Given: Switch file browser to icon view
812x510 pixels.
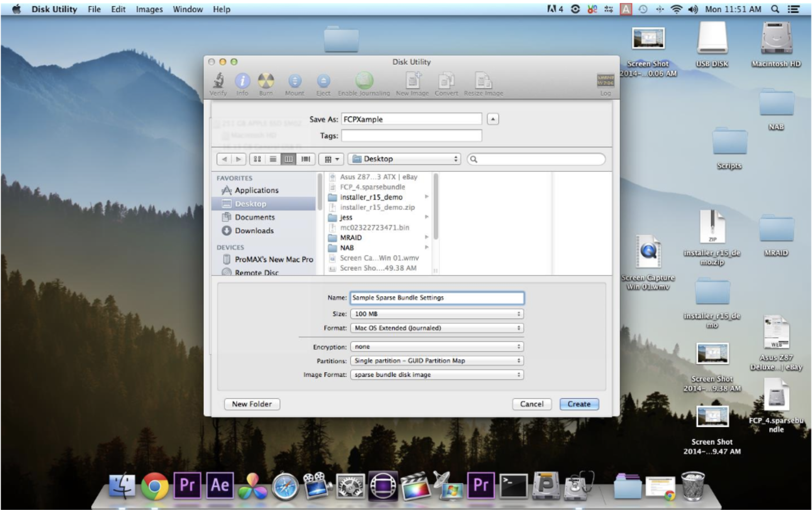Looking at the screenshot, I should (x=257, y=159).
